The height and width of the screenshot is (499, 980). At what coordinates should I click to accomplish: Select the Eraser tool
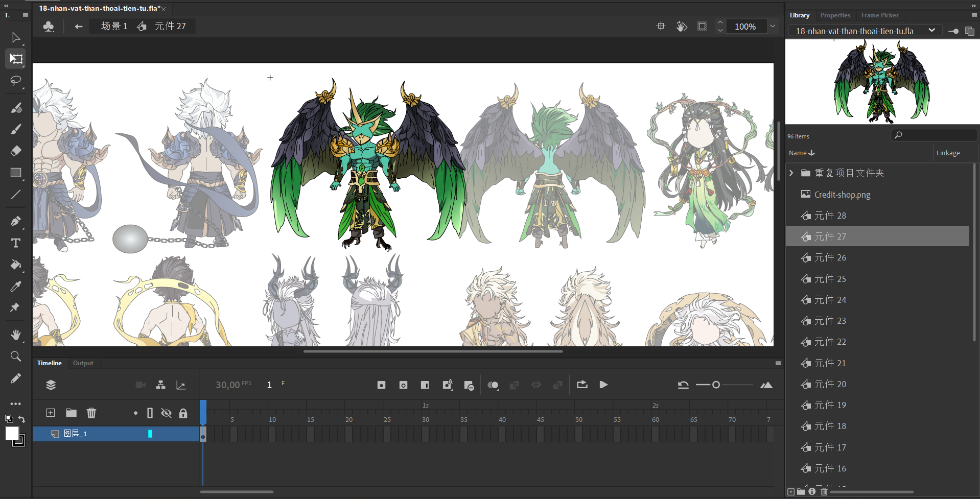16,151
